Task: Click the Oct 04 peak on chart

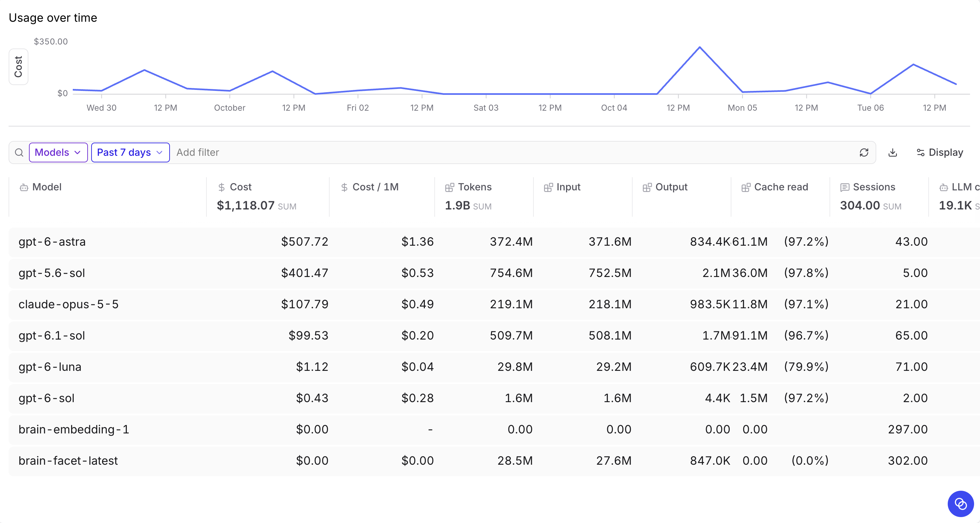Action: pos(700,47)
